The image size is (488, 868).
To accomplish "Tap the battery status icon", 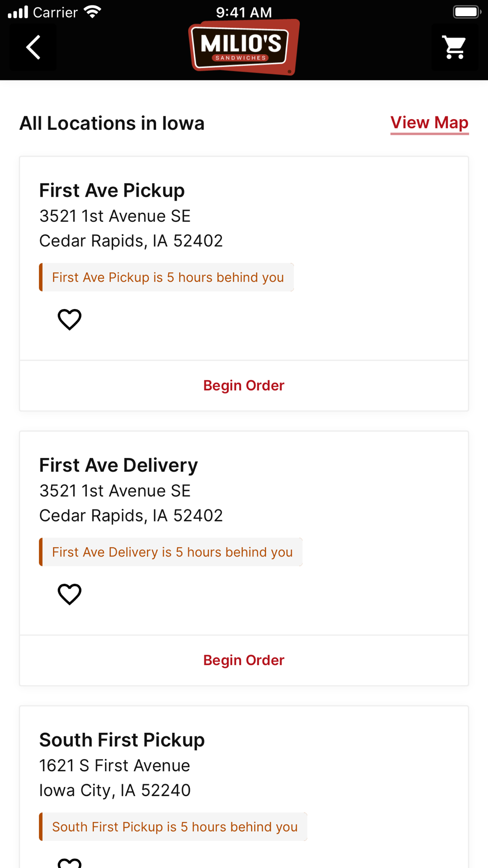I will pyautogui.click(x=467, y=12).
